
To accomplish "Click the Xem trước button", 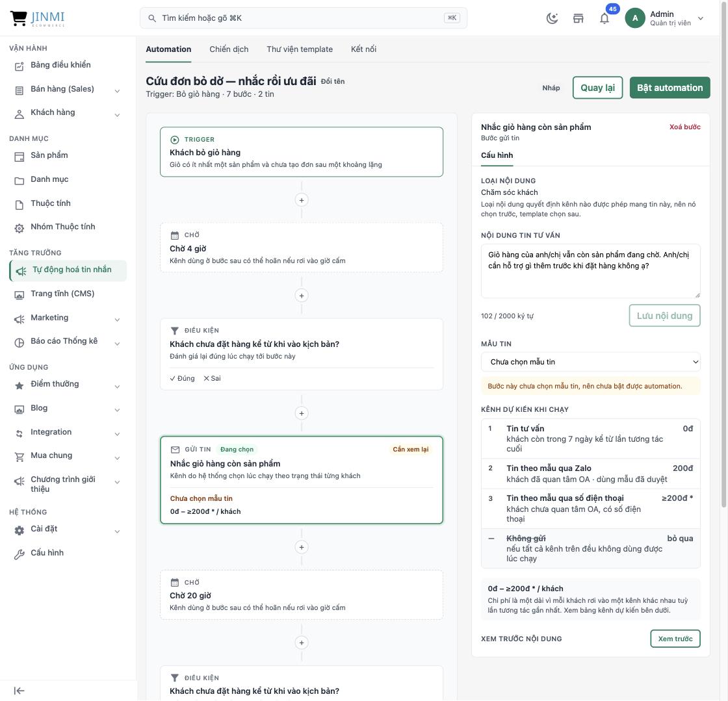I will click(x=675, y=639).
